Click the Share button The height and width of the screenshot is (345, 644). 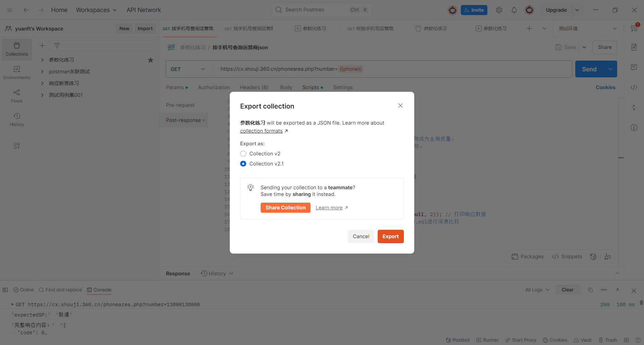pos(605,47)
